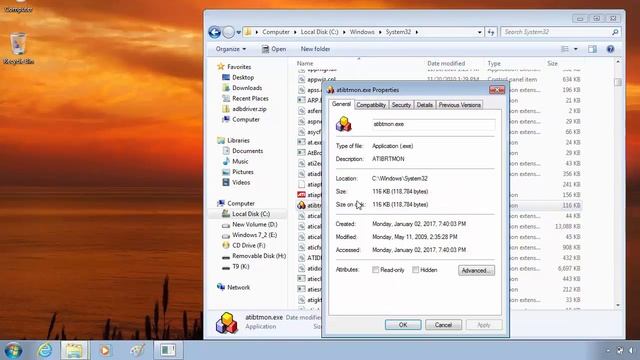Click Local Disk (C:) in breadcrumb

(x=320, y=32)
